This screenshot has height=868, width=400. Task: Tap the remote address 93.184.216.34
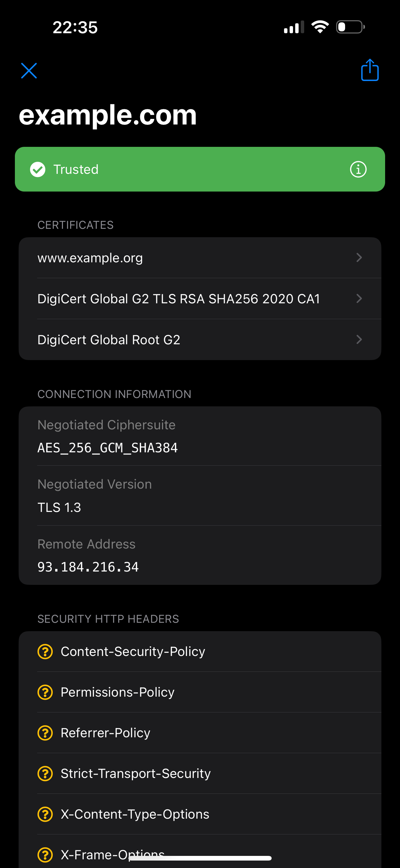point(88,567)
